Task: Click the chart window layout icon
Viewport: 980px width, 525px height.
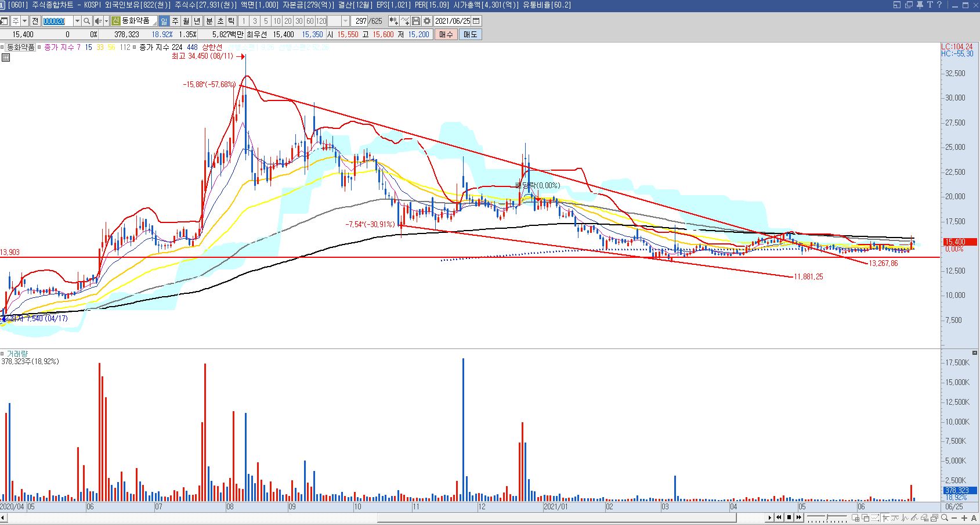Action: coord(855,517)
